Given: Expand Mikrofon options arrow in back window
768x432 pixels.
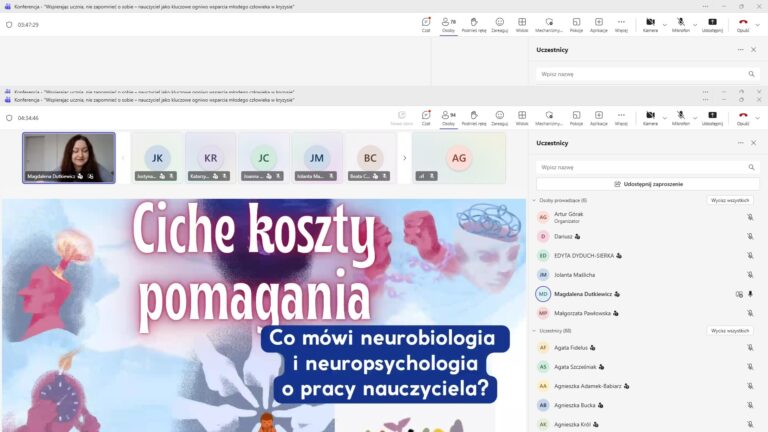Looking at the screenshot, I should pyautogui.click(x=695, y=24).
